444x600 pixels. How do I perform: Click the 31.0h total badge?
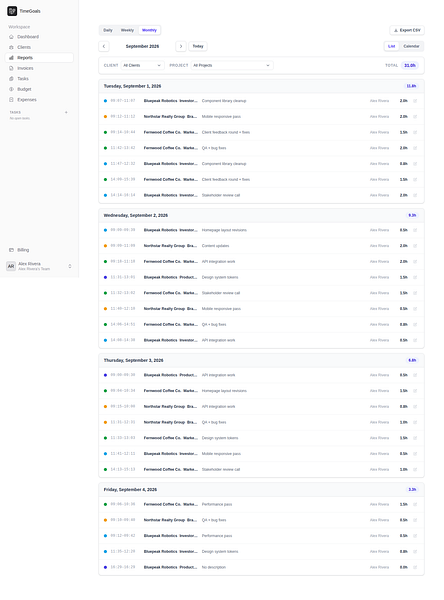click(410, 65)
